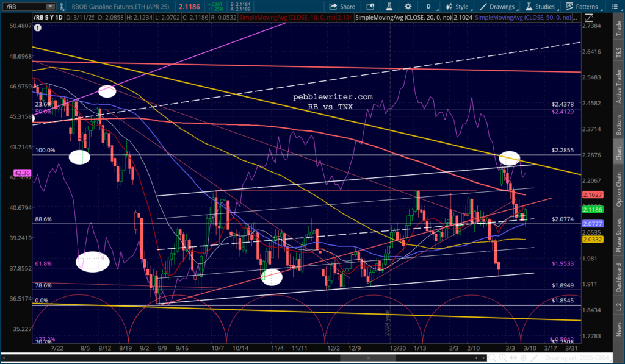Image resolution: width=625 pixels, height=364 pixels.
Task: Open the D timeframe selector
Action: (428, 6)
